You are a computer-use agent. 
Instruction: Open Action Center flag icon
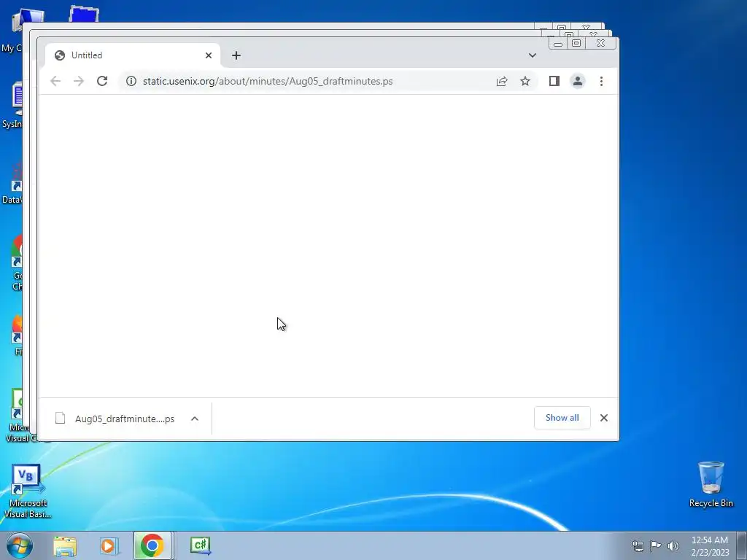656,545
